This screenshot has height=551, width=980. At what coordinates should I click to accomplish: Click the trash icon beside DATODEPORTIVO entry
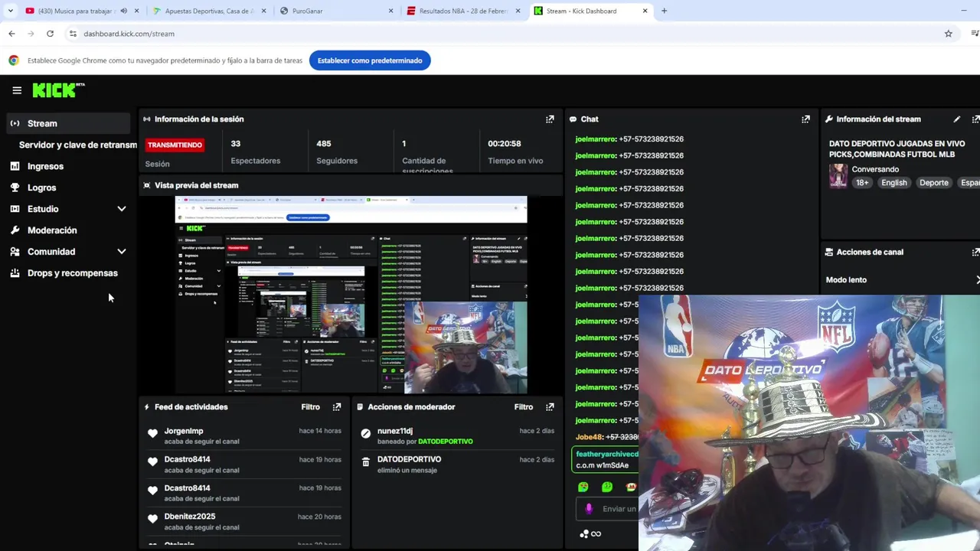tap(366, 462)
